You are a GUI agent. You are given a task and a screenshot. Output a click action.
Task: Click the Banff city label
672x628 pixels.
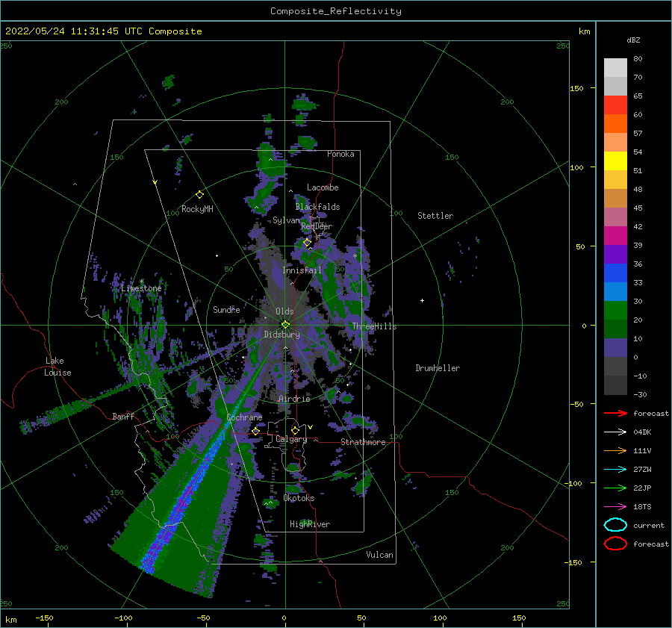pos(123,416)
